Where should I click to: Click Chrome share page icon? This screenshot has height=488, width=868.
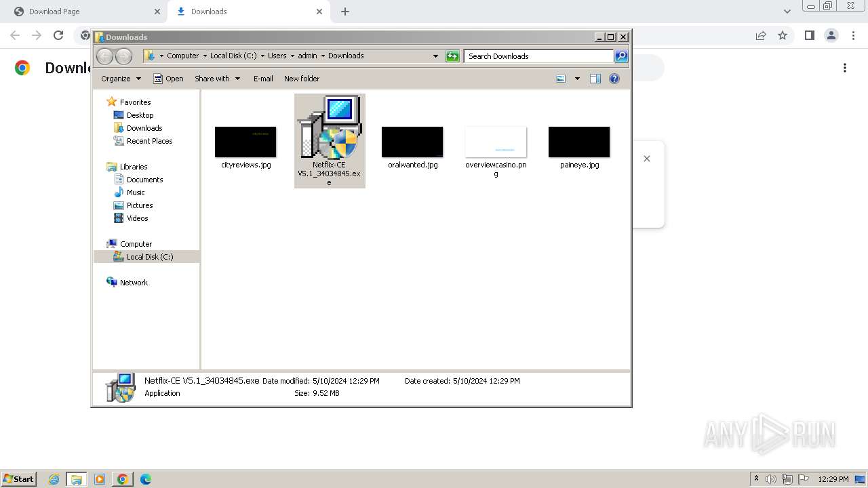[761, 35]
